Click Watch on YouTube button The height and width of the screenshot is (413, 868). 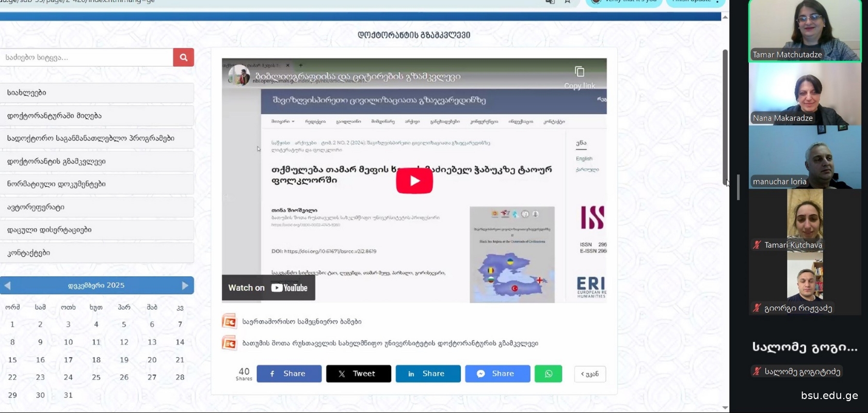[268, 288]
